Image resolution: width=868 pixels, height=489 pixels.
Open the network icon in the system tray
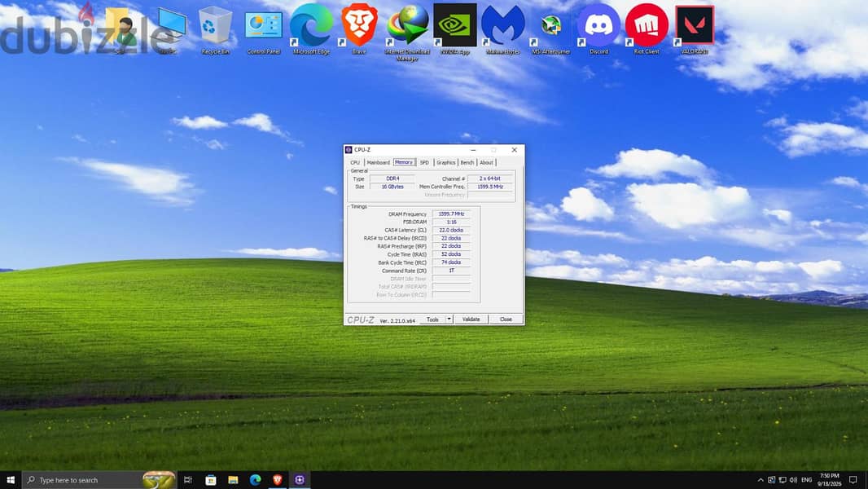(783, 479)
